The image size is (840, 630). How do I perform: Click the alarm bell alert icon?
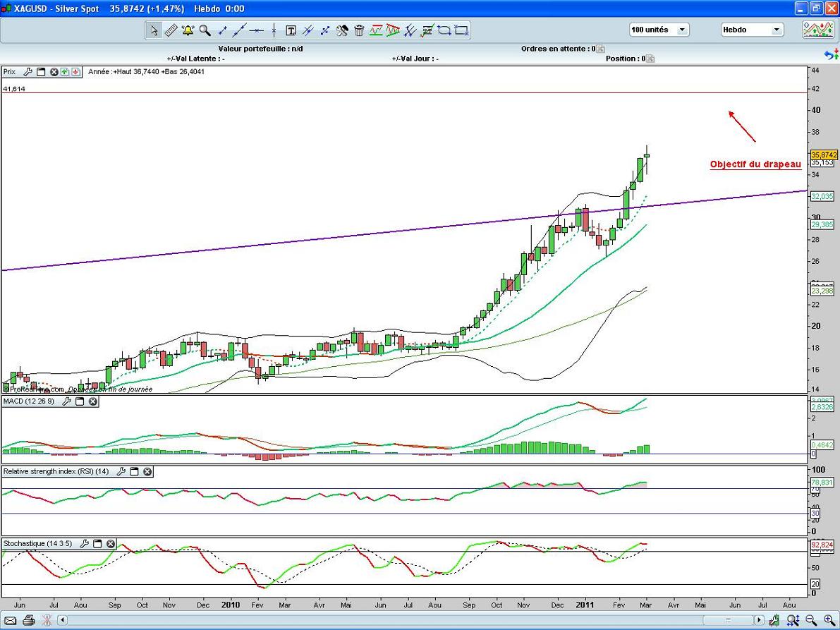(x=188, y=30)
